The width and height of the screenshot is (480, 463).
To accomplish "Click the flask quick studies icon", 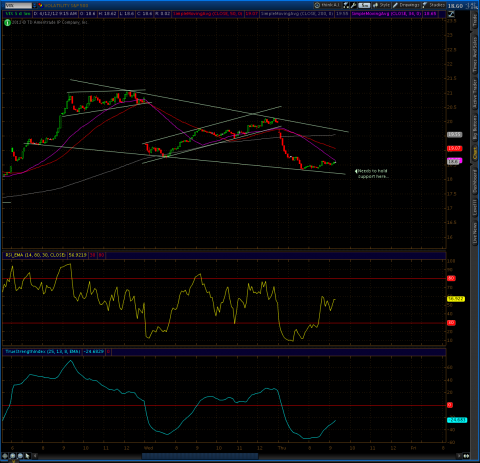I will point(346,5).
